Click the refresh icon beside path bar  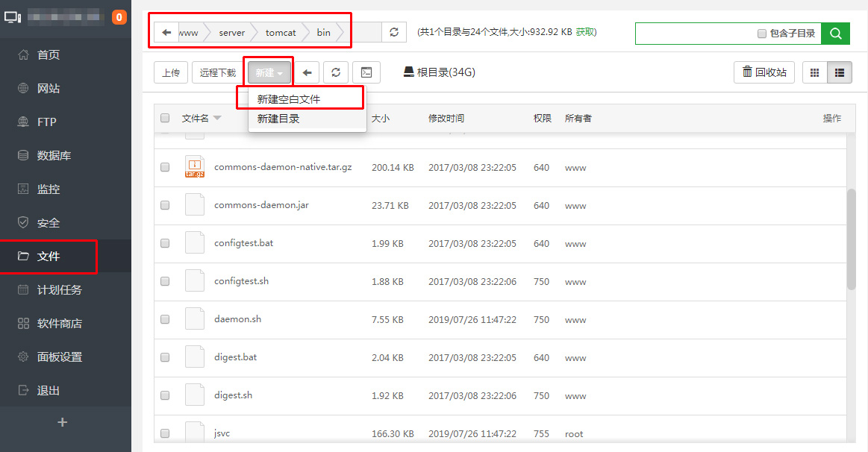click(x=393, y=33)
